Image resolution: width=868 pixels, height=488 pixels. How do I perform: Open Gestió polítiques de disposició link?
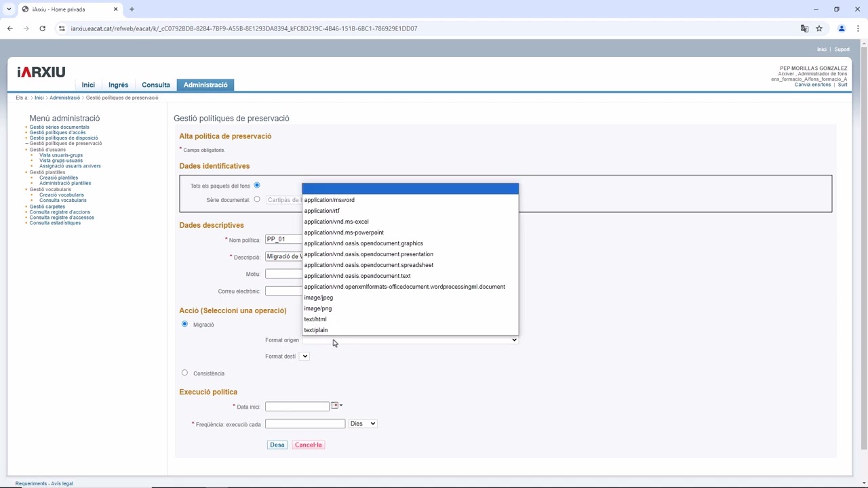(x=64, y=138)
